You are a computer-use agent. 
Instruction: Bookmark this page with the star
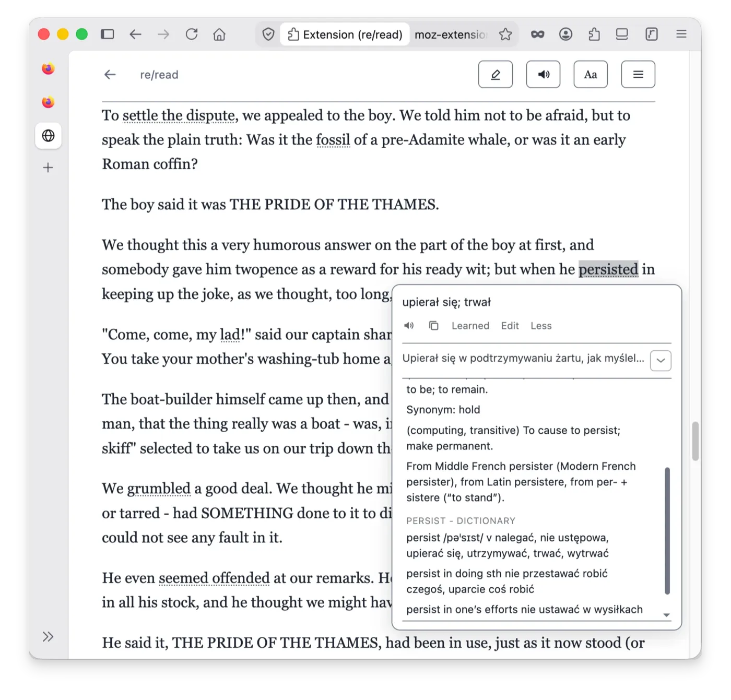click(505, 34)
